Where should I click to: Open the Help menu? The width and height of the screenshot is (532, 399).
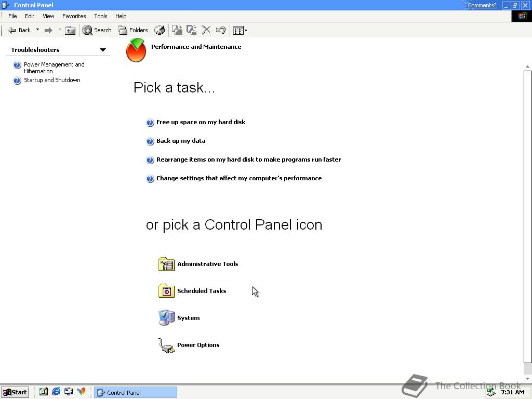pos(121,16)
